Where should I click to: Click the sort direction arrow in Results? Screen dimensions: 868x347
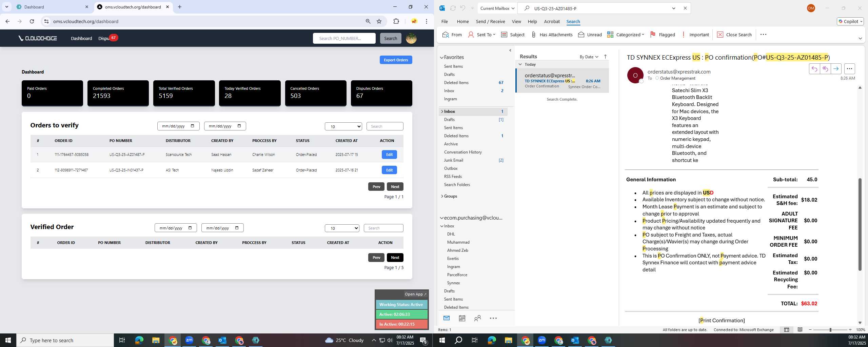click(605, 57)
